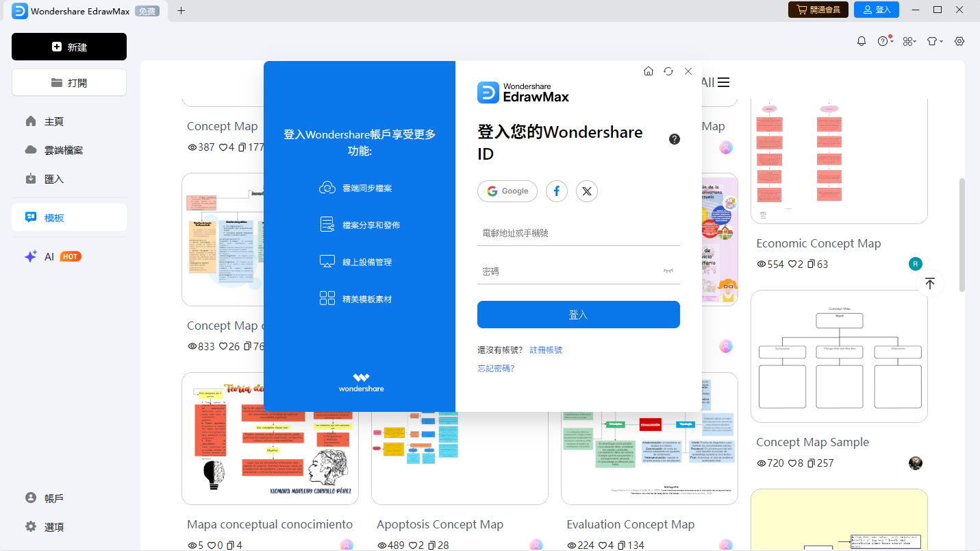This screenshot has height=551, width=980.
Task: Click the 忘記密碼 forgot password link
Action: [495, 368]
